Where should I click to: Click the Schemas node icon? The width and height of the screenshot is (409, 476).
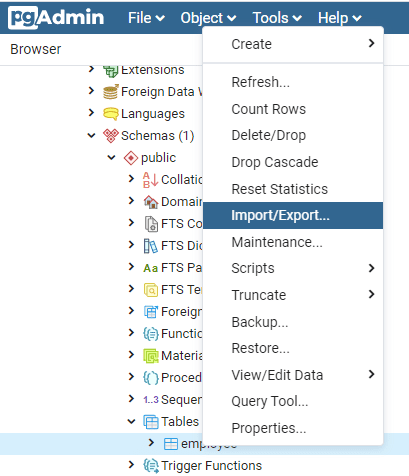click(111, 136)
